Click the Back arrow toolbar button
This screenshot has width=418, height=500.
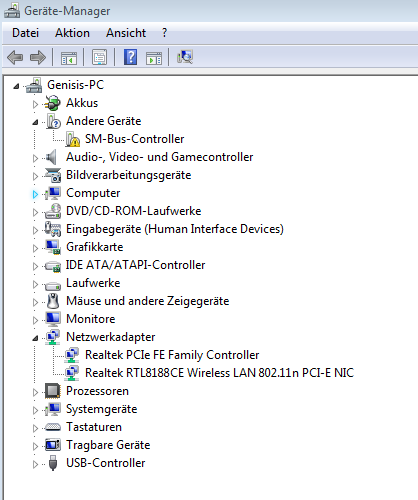click(x=15, y=57)
